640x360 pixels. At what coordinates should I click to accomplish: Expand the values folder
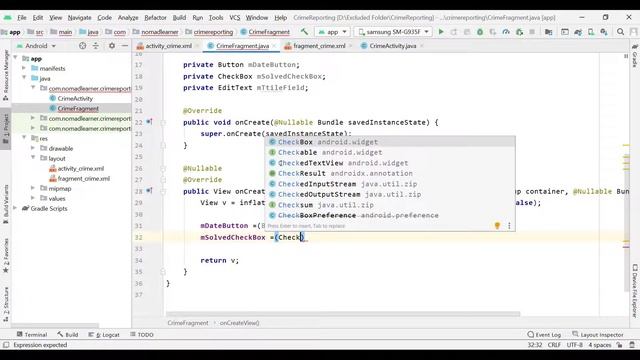click(x=33, y=198)
